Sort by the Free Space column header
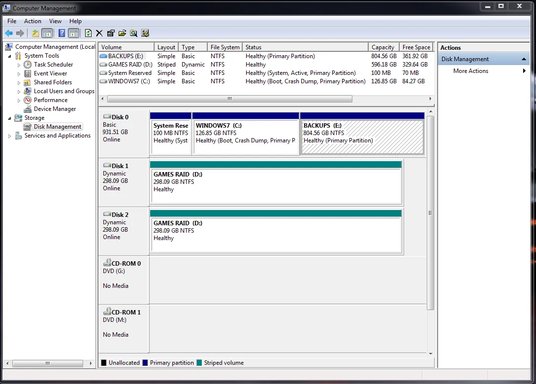Viewport: 536px width, 384px height. pos(416,47)
